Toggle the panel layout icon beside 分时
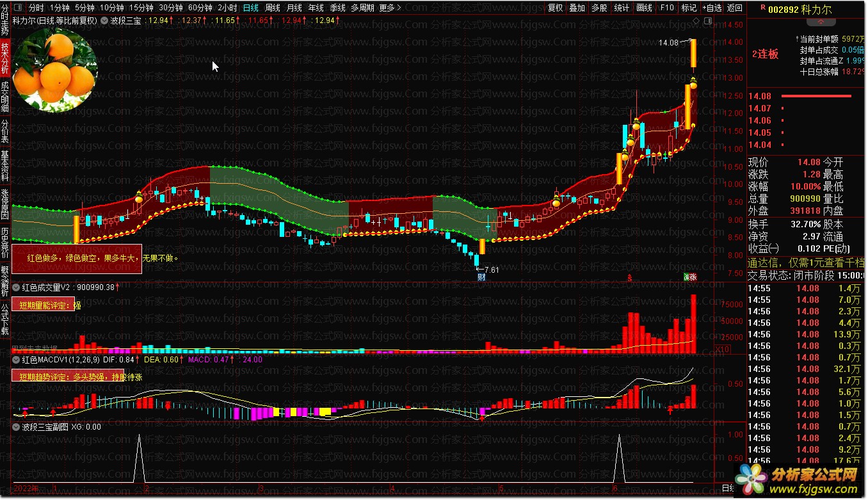The image size is (868, 500). [x=17, y=8]
